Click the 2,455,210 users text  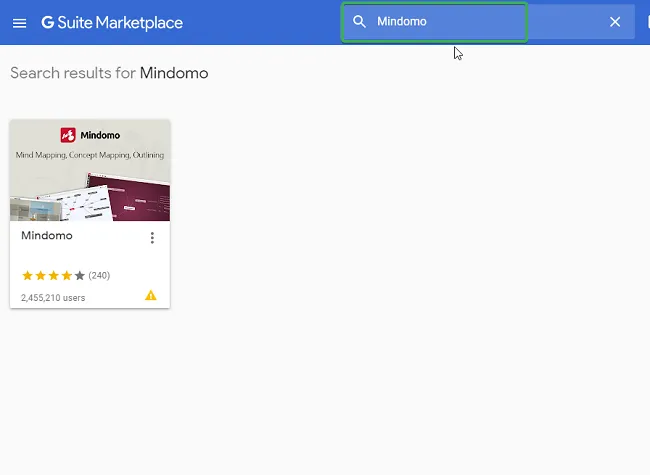point(53,298)
